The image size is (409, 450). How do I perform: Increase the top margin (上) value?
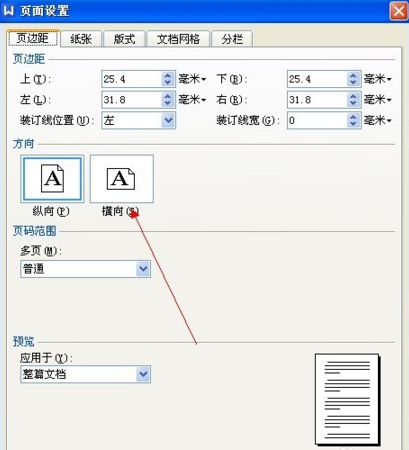(x=168, y=75)
